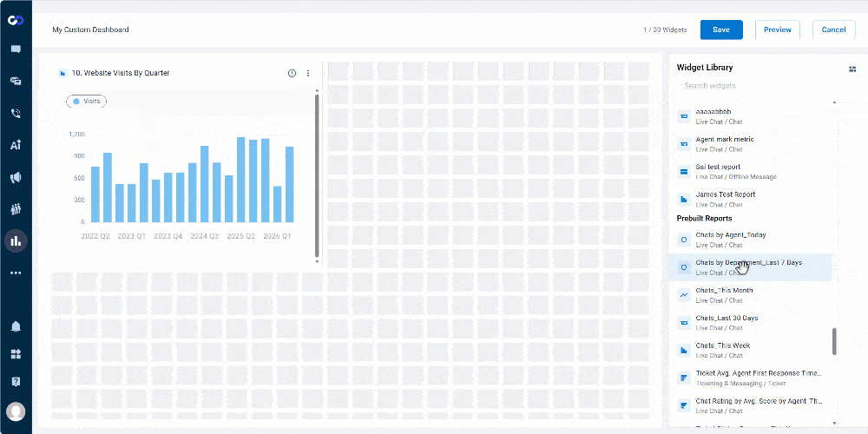This screenshot has height=434, width=868.
Task: Click the Prebuilt Reports section heading
Action: pyautogui.click(x=704, y=219)
